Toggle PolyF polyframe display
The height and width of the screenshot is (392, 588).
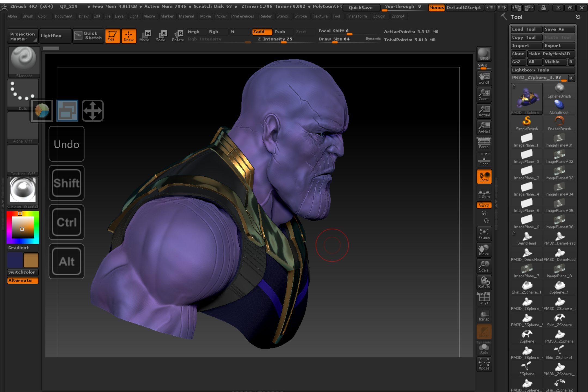(484, 299)
